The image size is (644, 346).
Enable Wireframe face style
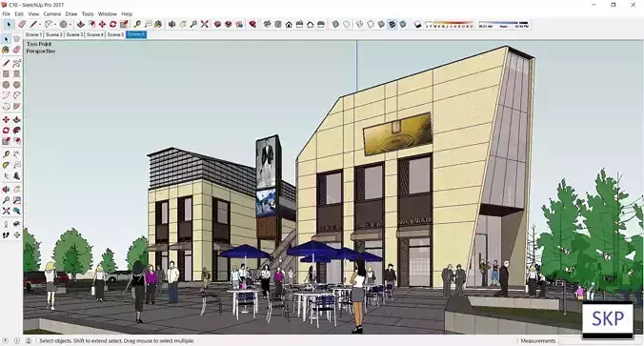click(360, 24)
